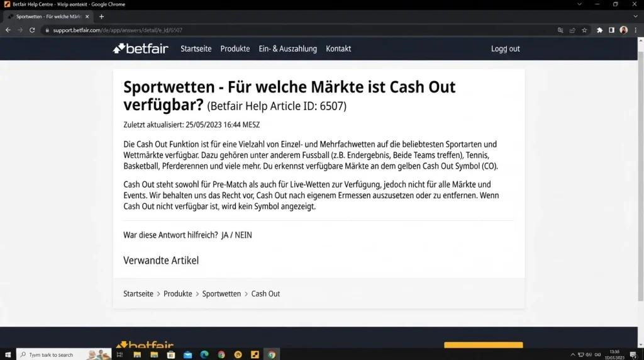Toggle the Chrome side panel icon
The width and height of the screenshot is (644, 360).
click(x=611, y=30)
